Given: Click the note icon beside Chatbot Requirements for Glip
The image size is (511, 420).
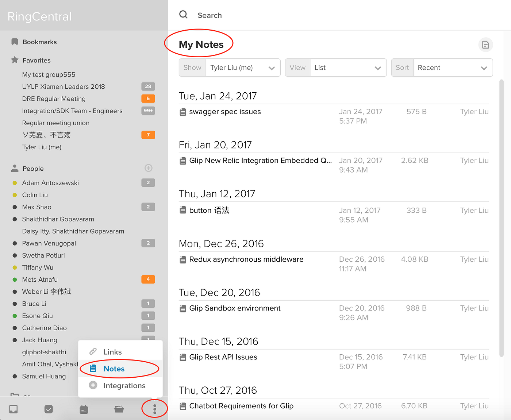Looking at the screenshot, I should [183, 406].
